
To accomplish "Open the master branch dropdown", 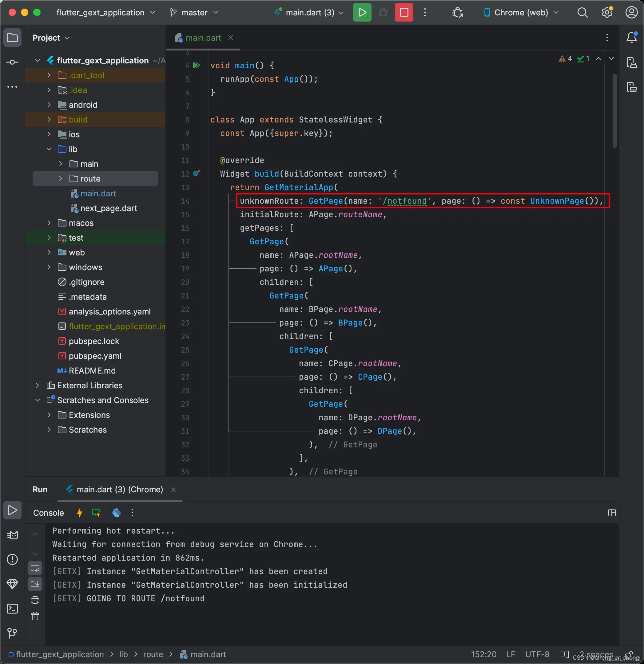I will point(194,13).
